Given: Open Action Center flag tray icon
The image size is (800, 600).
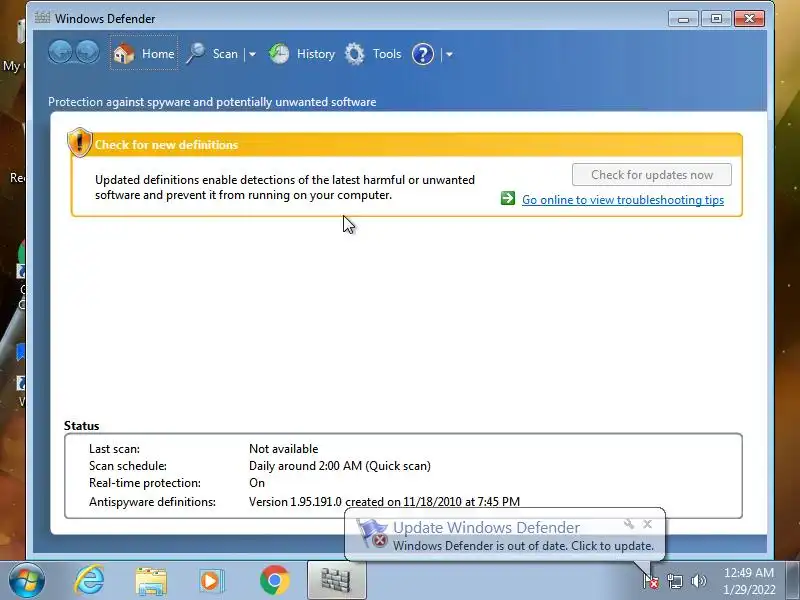Looking at the screenshot, I should tap(651, 581).
